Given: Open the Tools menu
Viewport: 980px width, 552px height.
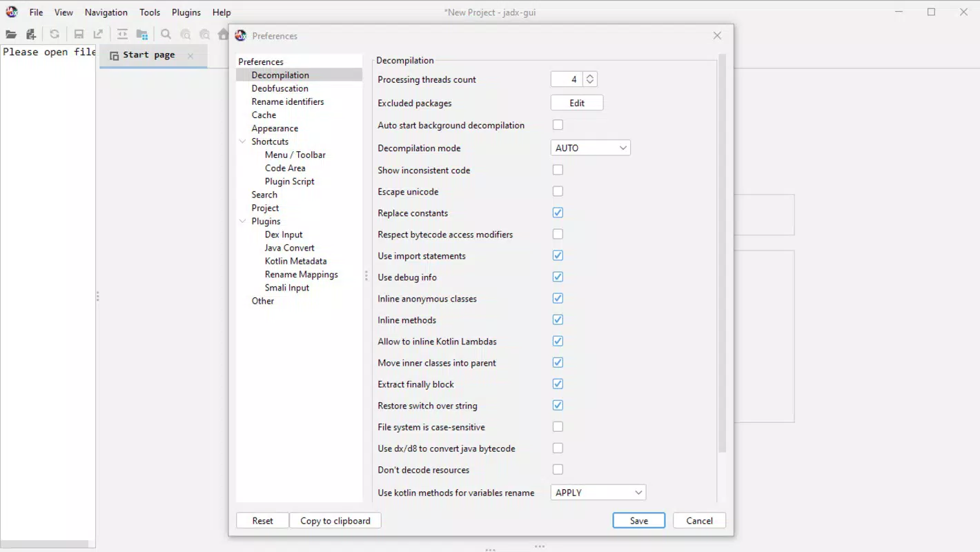Looking at the screenshot, I should 150,12.
